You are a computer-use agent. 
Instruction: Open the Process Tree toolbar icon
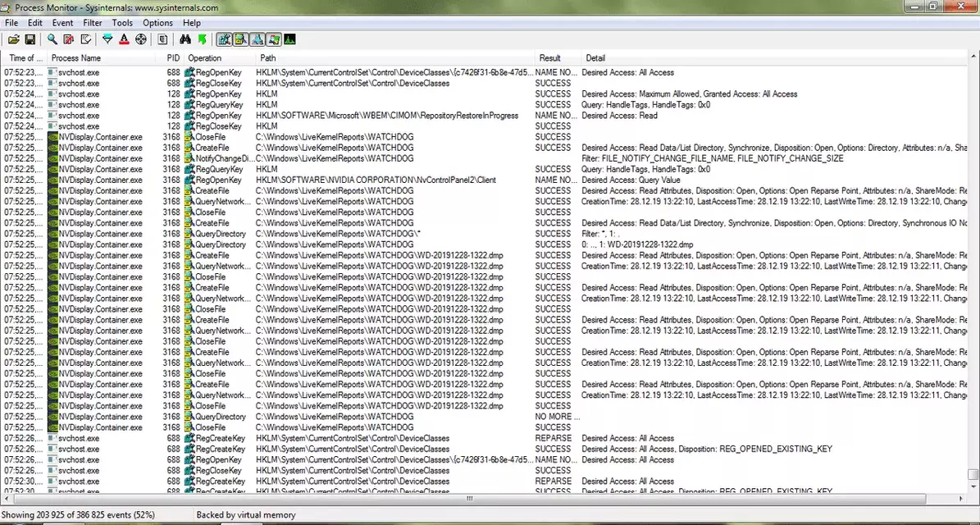(x=162, y=39)
